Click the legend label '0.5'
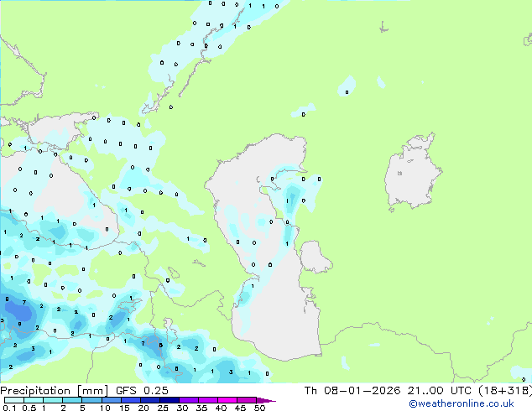The image size is (532, 411). point(29,408)
